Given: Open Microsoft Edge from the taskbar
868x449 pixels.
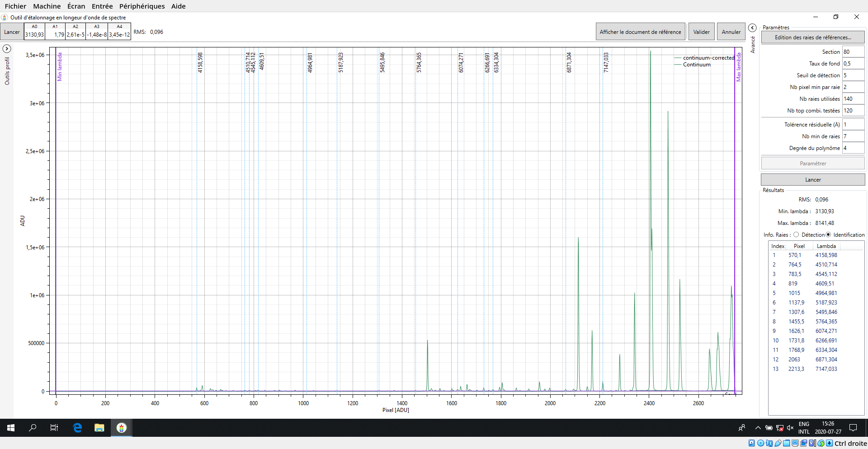Looking at the screenshot, I should (77, 428).
